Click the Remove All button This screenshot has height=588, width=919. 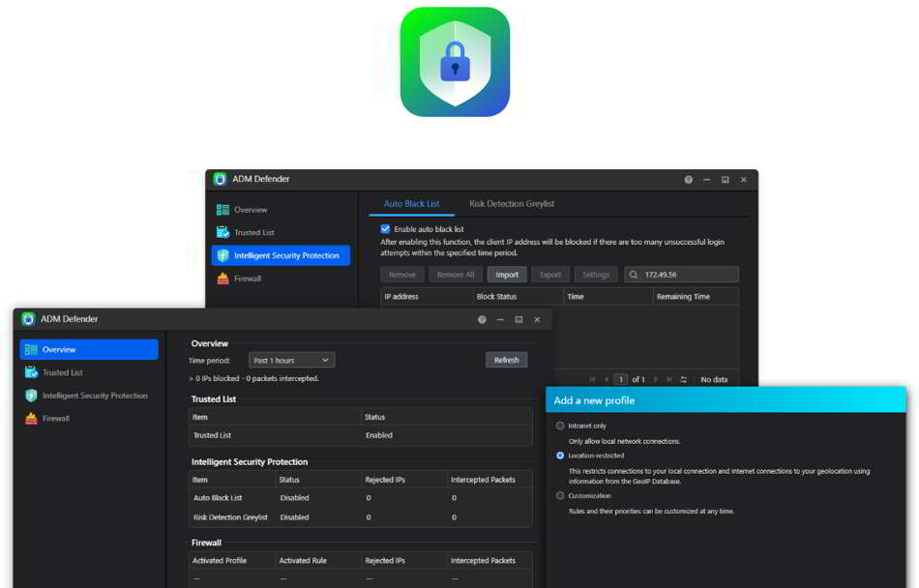pyautogui.click(x=456, y=275)
